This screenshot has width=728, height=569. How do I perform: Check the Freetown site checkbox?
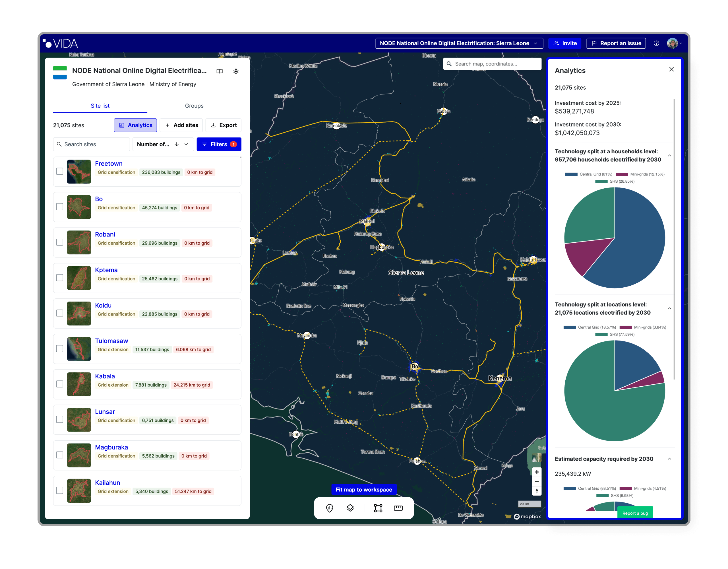[x=60, y=172]
